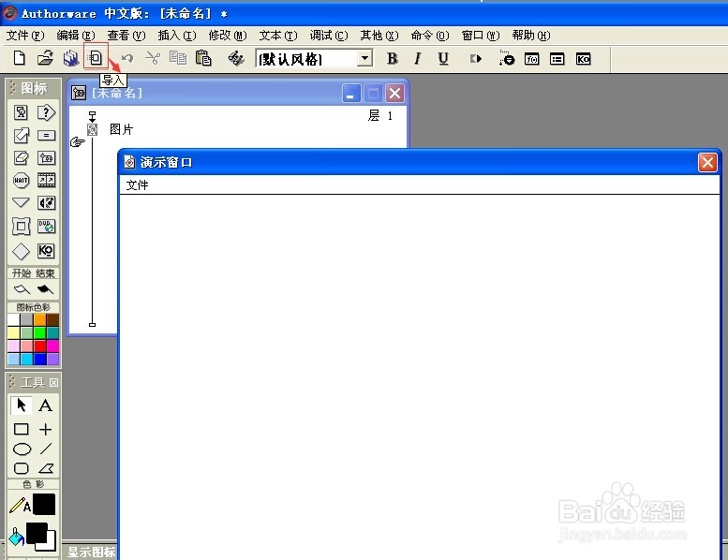Open 文件 menu in presentation window

(x=137, y=185)
